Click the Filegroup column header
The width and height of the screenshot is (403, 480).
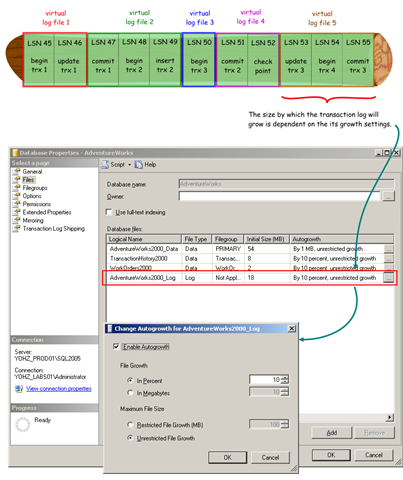[228, 239]
